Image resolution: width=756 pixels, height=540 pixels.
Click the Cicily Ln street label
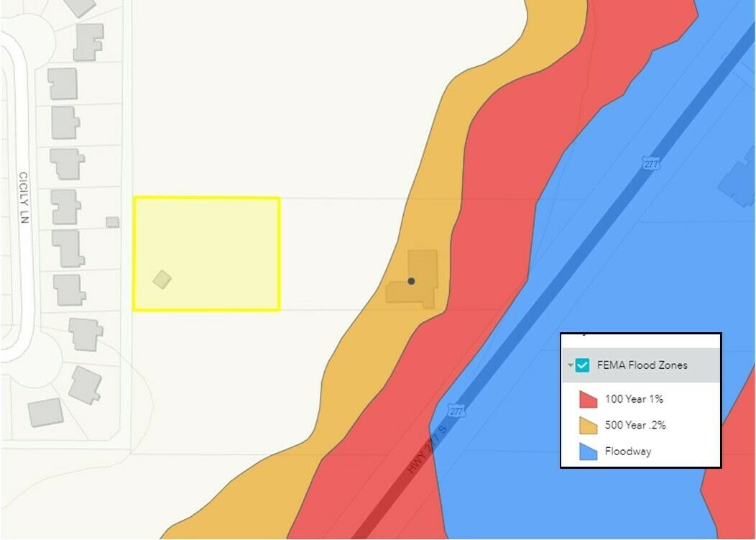pyautogui.click(x=23, y=198)
